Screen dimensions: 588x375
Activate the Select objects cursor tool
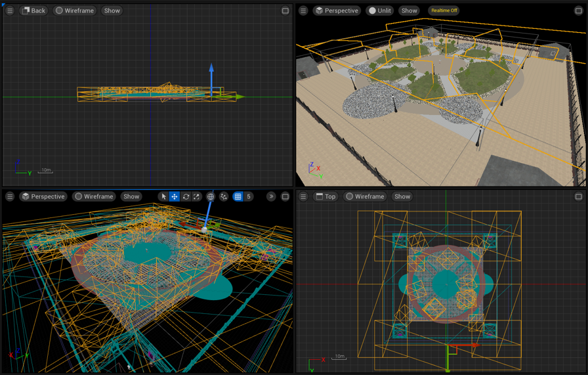click(164, 196)
